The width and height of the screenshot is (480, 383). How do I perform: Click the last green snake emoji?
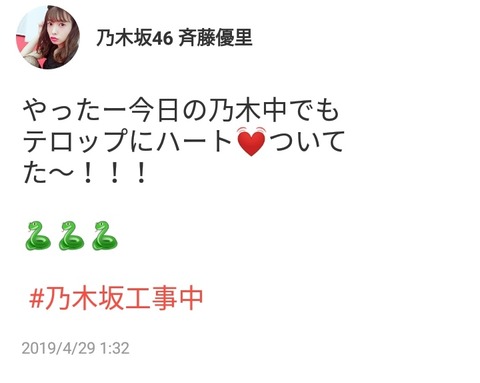105,235
